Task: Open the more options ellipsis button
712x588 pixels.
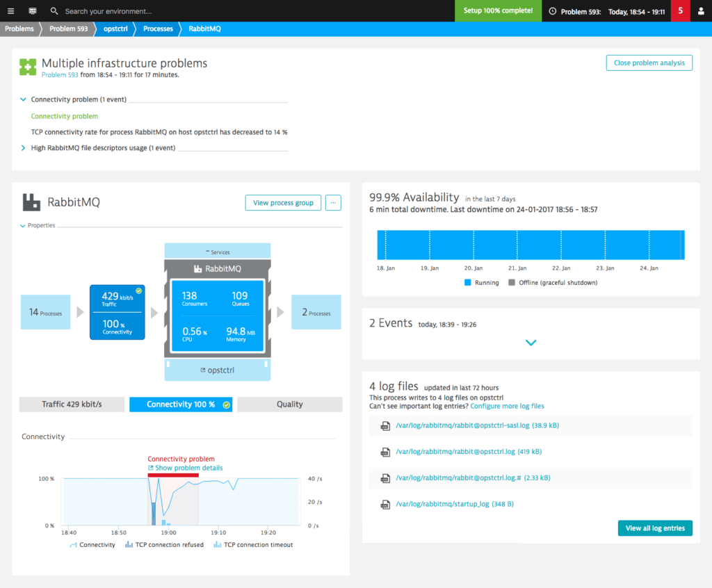Action: pos(333,202)
